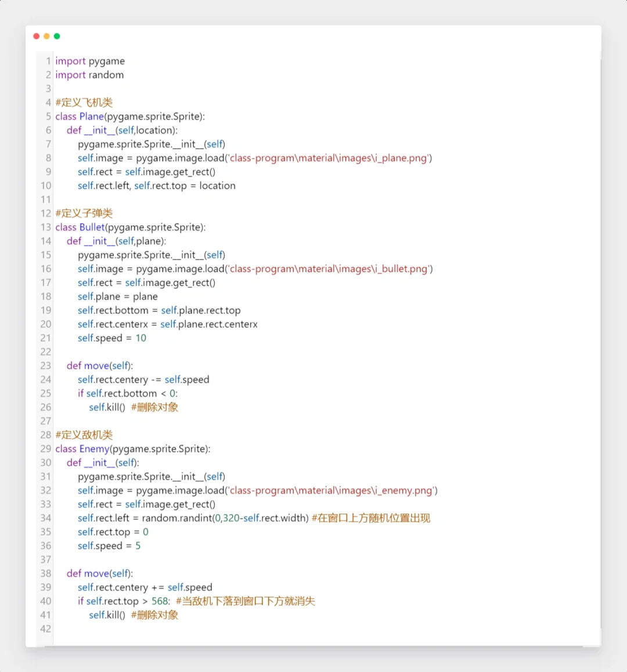
Task: Click the yellow minimize window dot
Action: pos(46,37)
